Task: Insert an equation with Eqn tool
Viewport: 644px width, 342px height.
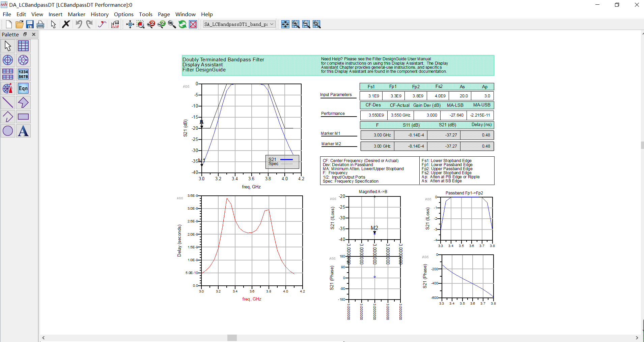Action: (23, 88)
